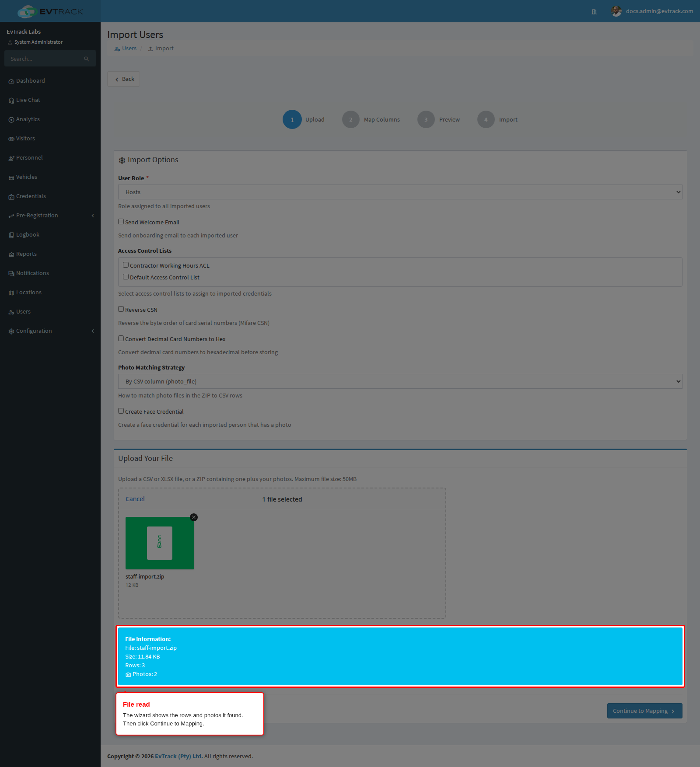Screen dimensions: 700x767
Task: Click the Back button
Action: click(x=124, y=79)
